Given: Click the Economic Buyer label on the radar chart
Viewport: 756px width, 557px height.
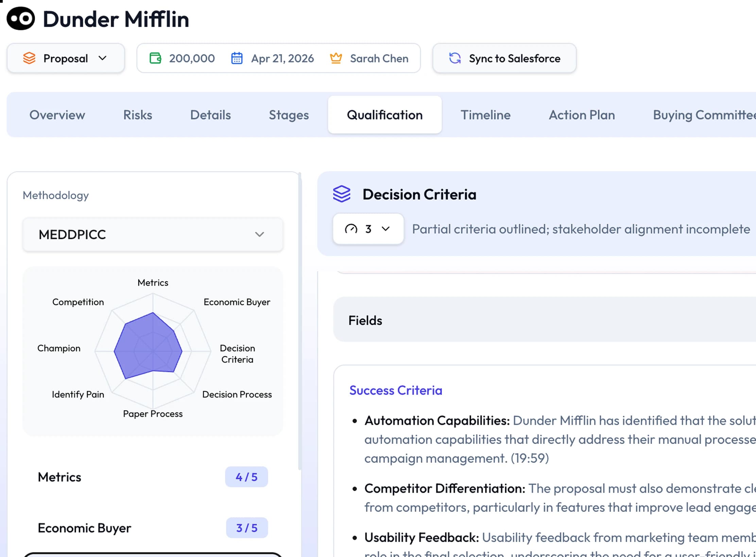Looking at the screenshot, I should click(x=237, y=302).
